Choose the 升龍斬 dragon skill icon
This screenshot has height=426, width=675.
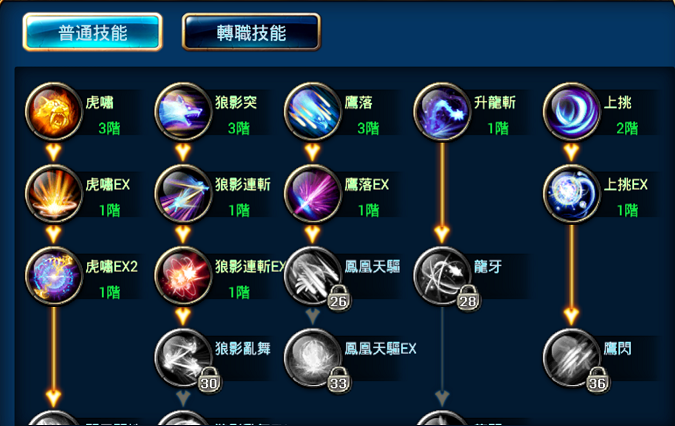coord(442,112)
